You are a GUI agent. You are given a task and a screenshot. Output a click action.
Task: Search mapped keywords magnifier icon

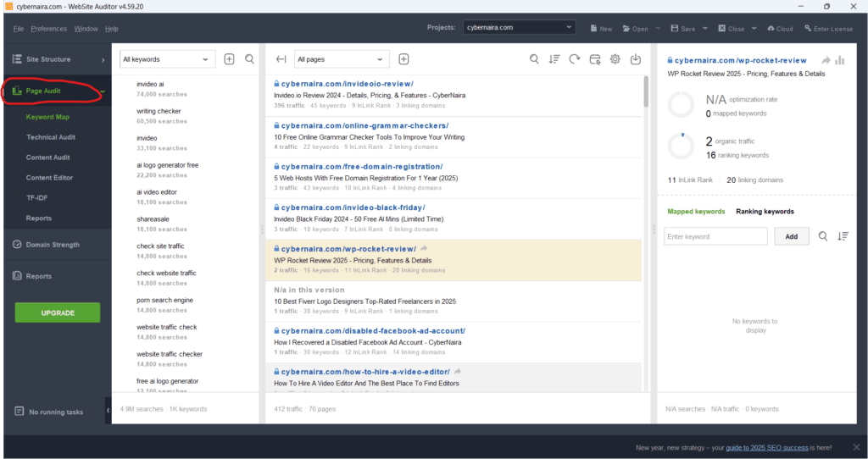tap(823, 236)
